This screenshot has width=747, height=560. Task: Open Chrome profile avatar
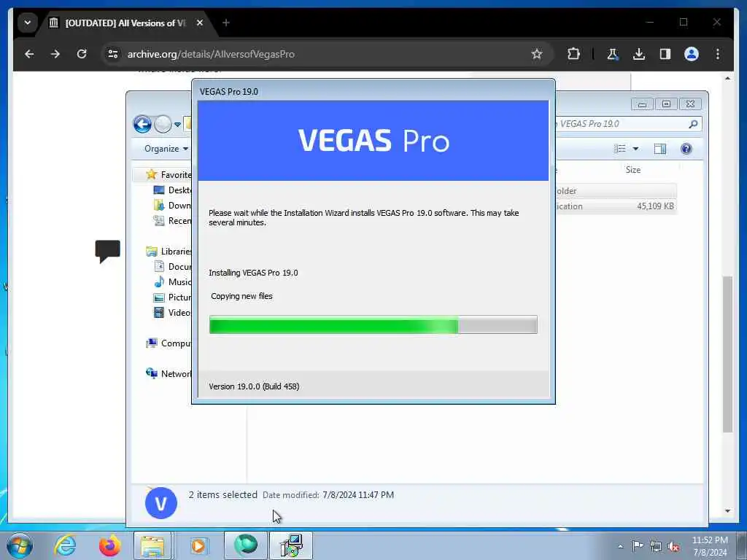click(692, 54)
